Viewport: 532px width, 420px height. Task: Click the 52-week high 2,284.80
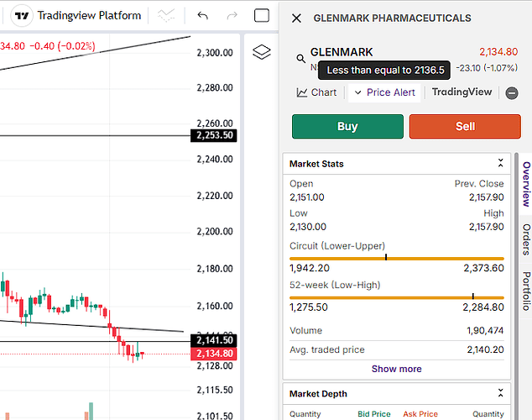(x=483, y=307)
